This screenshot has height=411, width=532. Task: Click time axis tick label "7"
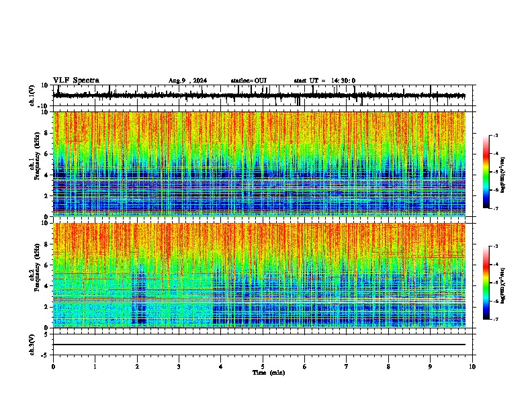point(347,367)
